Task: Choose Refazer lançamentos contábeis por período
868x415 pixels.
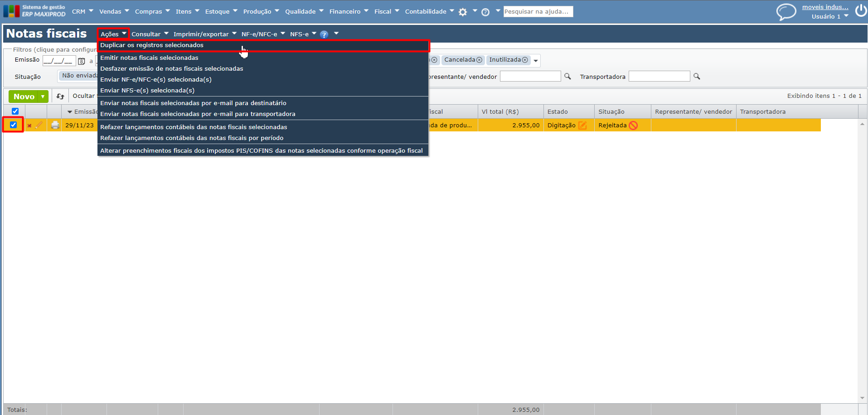Action: (x=263, y=138)
